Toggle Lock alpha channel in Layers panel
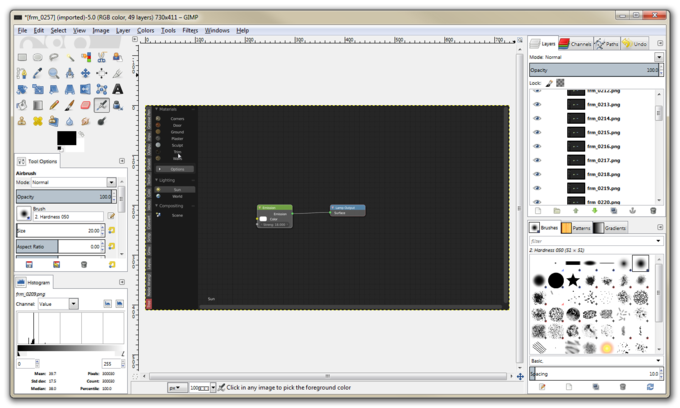This screenshot has width=680, height=408. point(560,83)
